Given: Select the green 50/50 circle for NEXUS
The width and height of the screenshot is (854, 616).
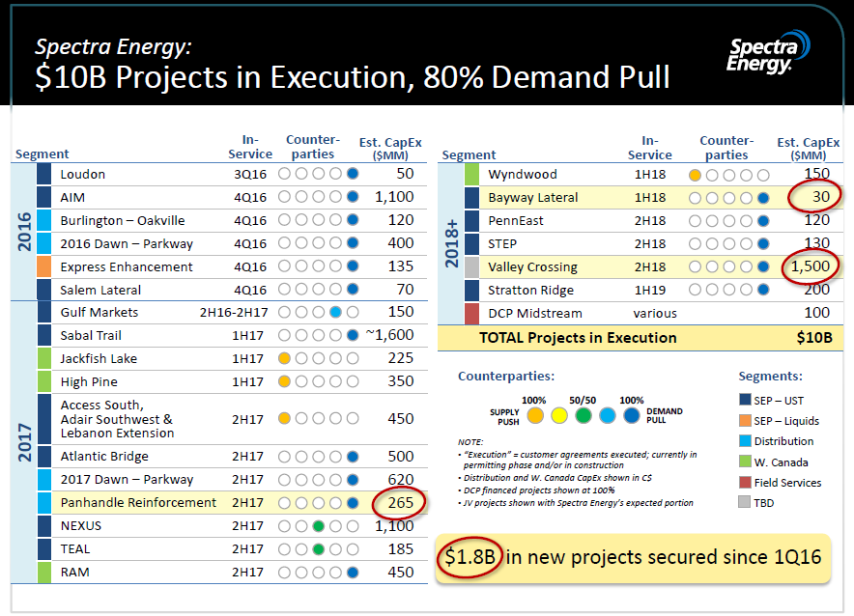Looking at the screenshot, I should click(319, 525).
